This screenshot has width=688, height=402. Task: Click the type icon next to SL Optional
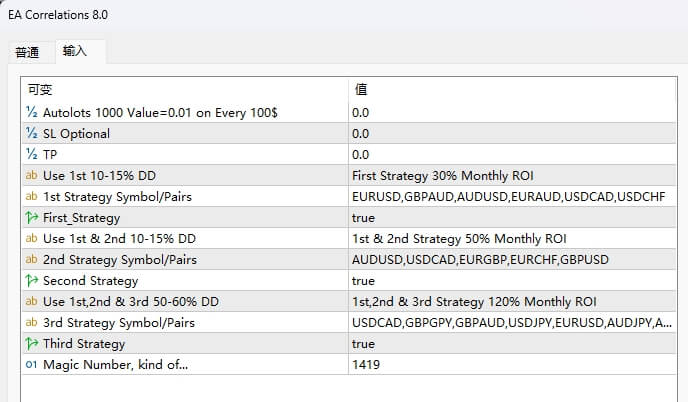pos(32,134)
